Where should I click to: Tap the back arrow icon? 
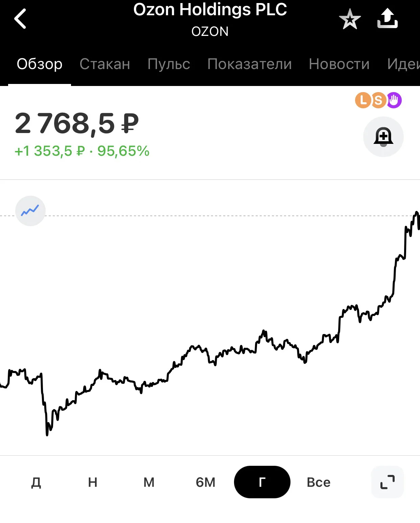click(x=20, y=19)
